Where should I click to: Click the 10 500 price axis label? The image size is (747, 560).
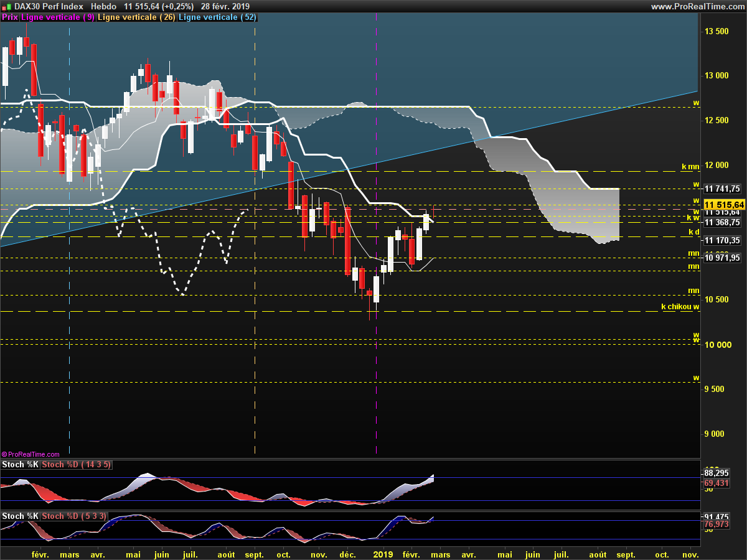tap(716, 300)
